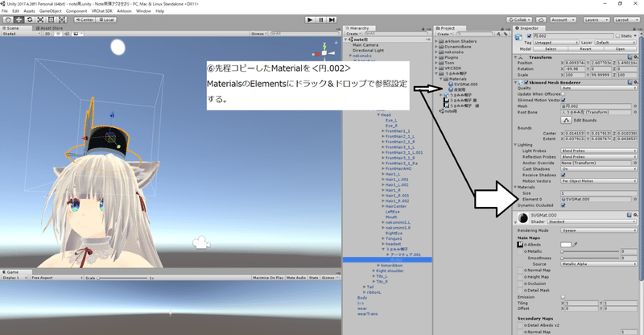This screenshot has width=644, height=335.
Task: Select SVGMat.000 material asset in Project
Action: click(463, 84)
